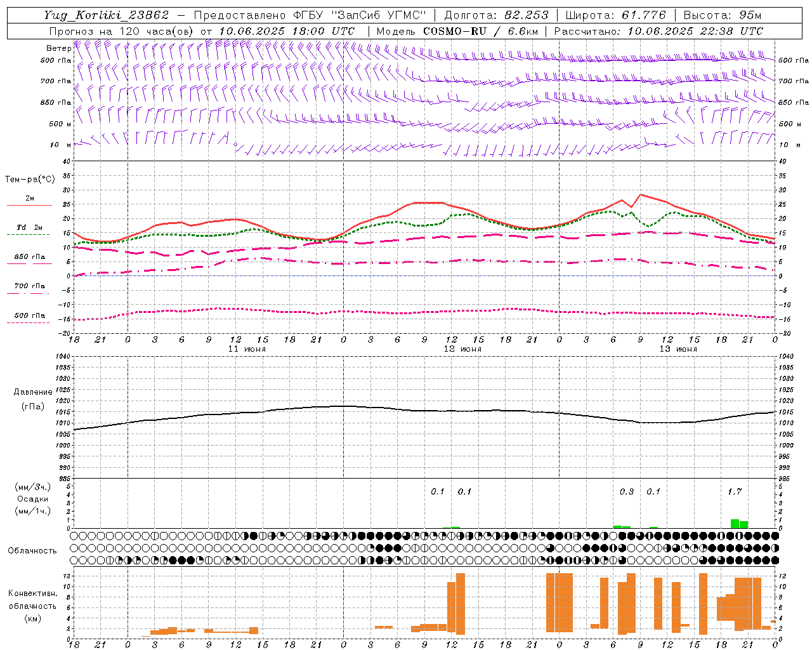Click the '12 июня' date label

(462, 348)
